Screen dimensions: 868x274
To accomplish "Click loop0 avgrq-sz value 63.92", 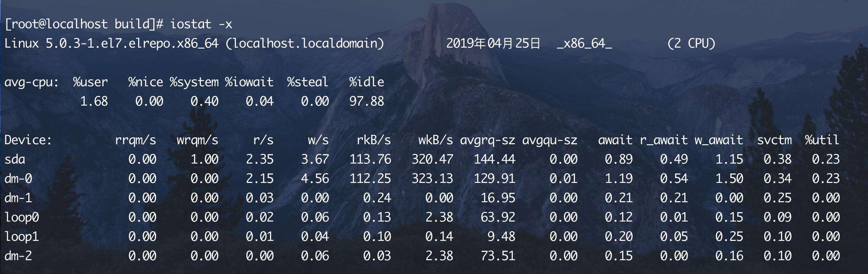I will 498,217.
